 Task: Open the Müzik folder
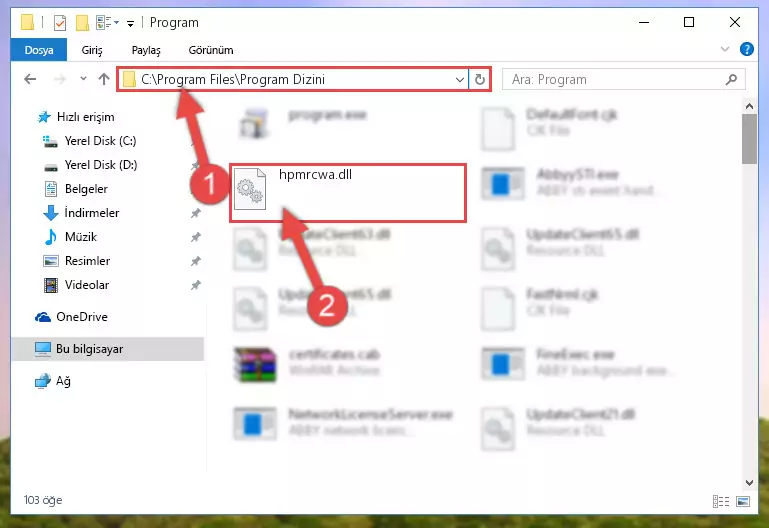point(71,237)
